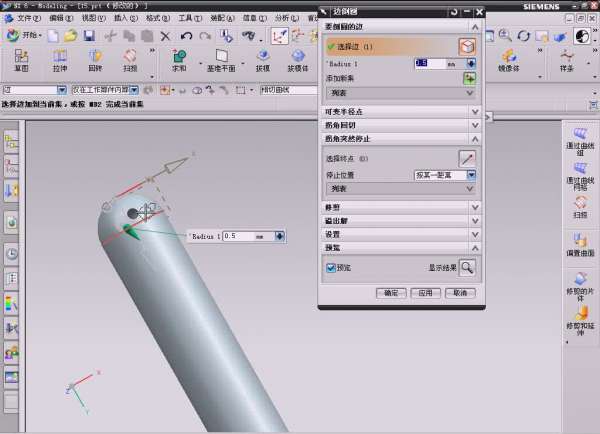Collapse the 预览 section header
Viewport: 600px width, 434px height.
click(400, 247)
